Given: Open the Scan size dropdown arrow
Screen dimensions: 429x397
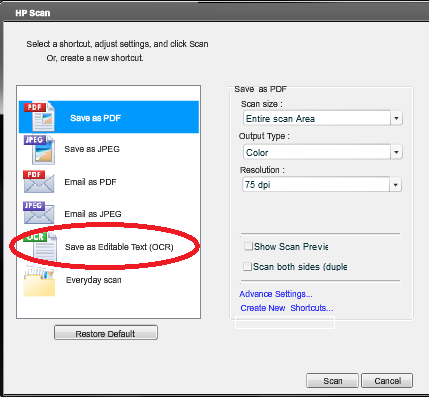Looking at the screenshot, I should click(396, 118).
